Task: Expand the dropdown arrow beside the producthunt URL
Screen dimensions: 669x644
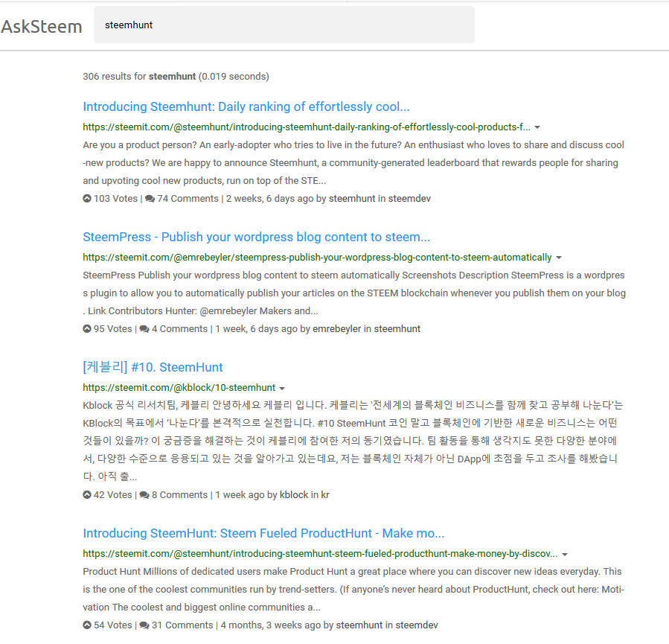Action: [565, 555]
